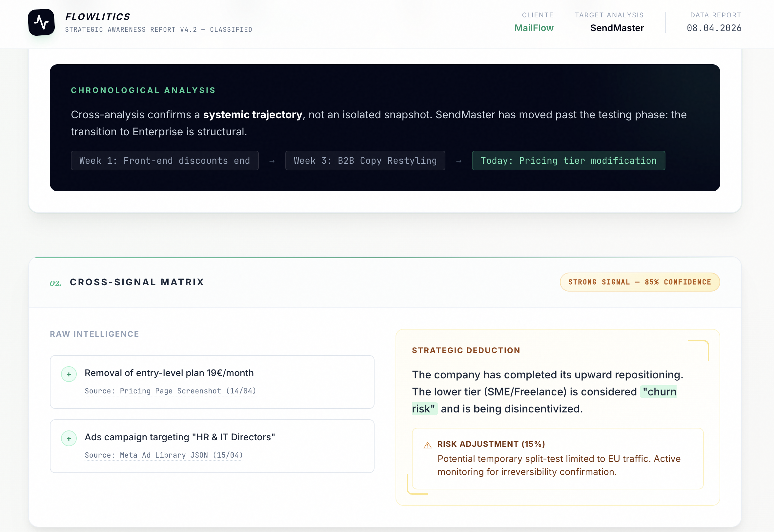Screen dimensions: 774x532
Task: Toggle the Risk Adjustment monitoring notice
Action: (560, 459)
